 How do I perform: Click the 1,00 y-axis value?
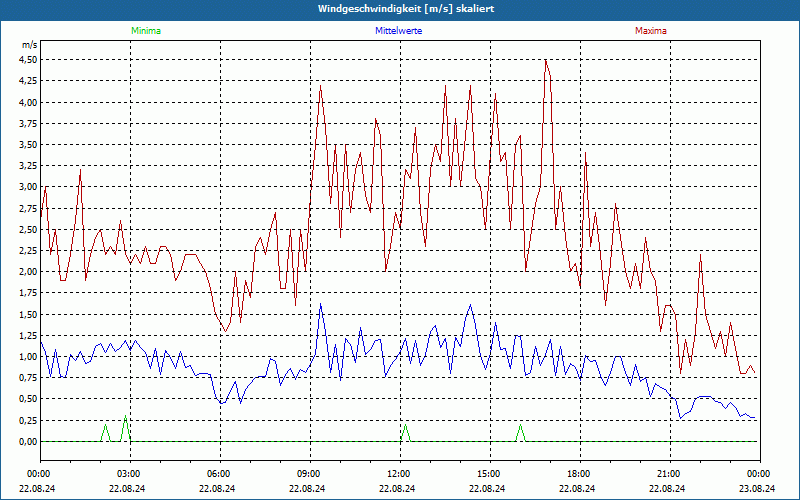[x=28, y=357]
